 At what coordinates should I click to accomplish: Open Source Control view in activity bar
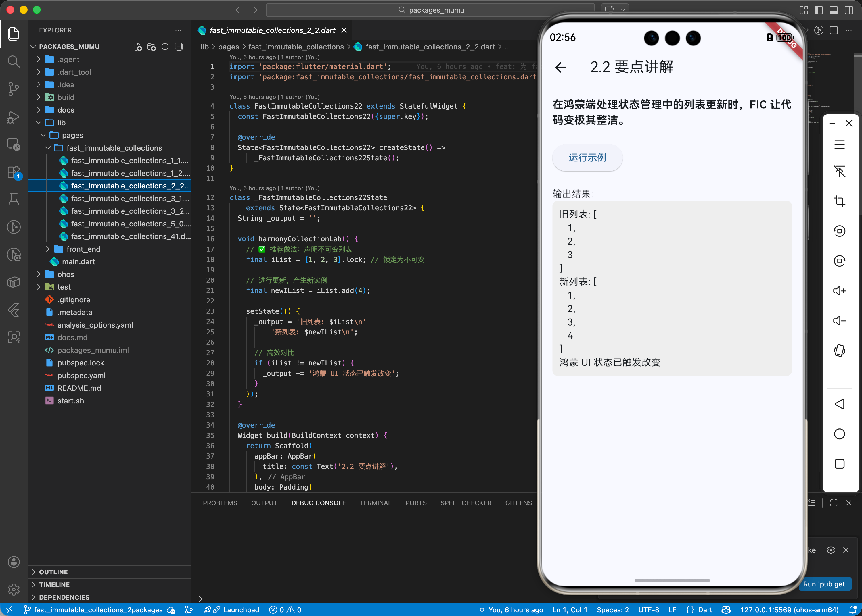(x=14, y=89)
